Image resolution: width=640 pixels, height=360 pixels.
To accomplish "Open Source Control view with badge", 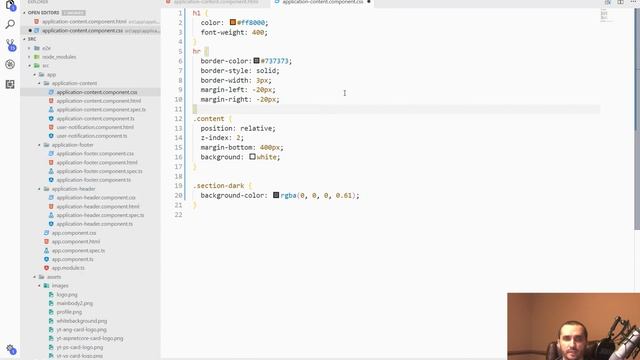I will [x=10, y=44].
